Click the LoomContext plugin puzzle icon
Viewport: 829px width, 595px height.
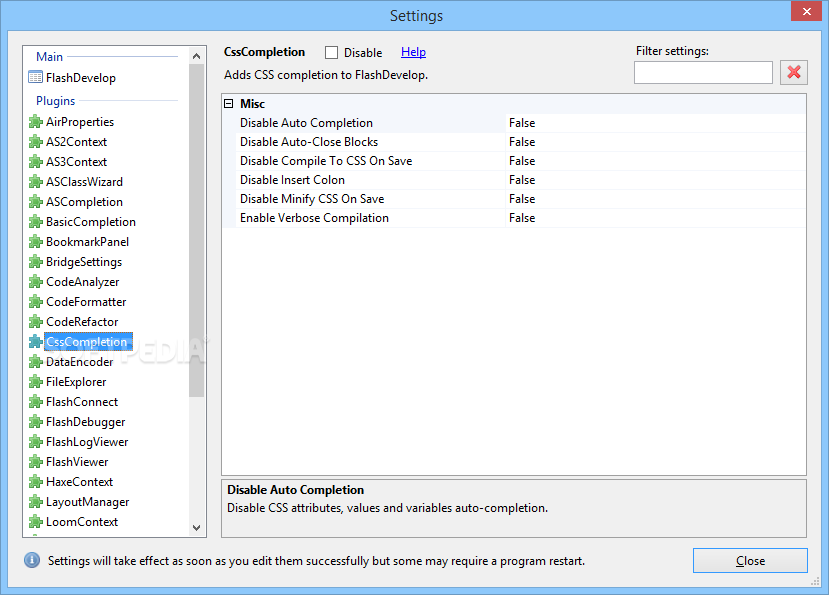[35, 522]
